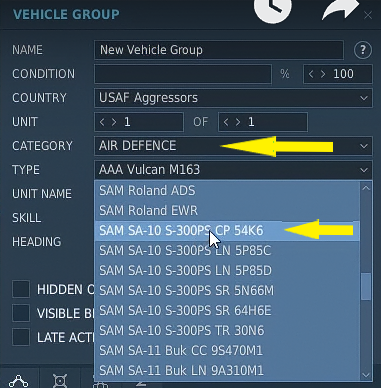381x388 pixels.
Task: Open the triggered actions tab icon
Action: pos(60,381)
